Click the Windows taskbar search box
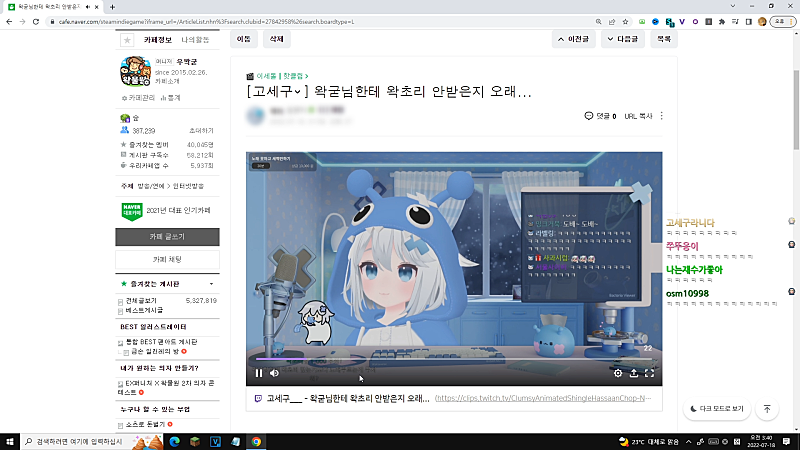800x450 pixels. point(92,441)
